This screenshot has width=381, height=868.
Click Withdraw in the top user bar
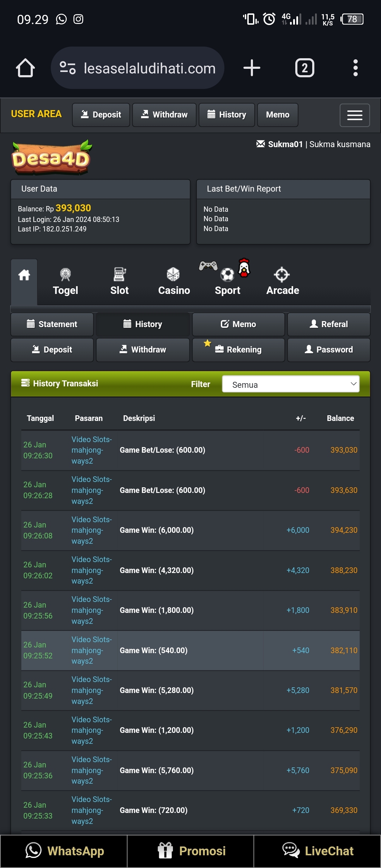coord(164,115)
